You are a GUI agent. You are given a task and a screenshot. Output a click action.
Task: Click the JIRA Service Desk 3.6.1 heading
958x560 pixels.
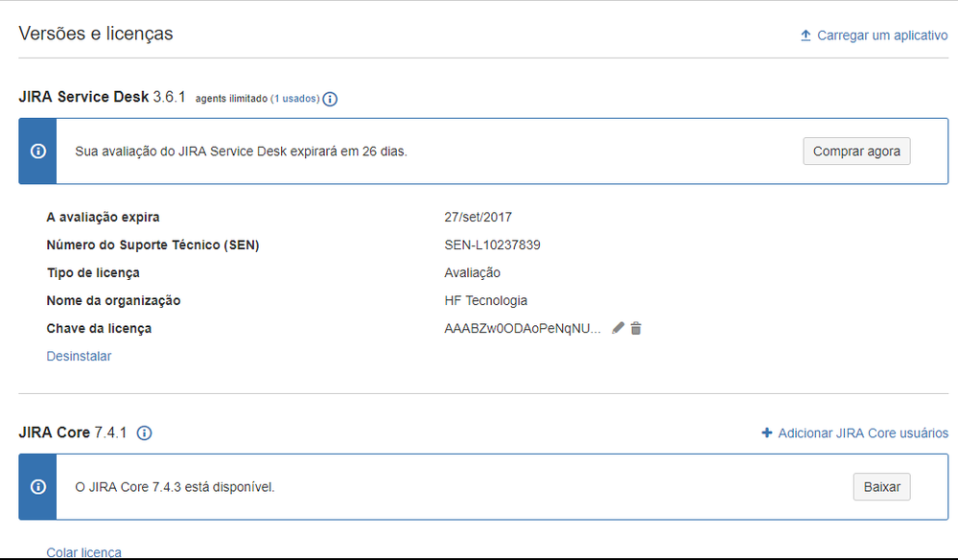[102, 97]
